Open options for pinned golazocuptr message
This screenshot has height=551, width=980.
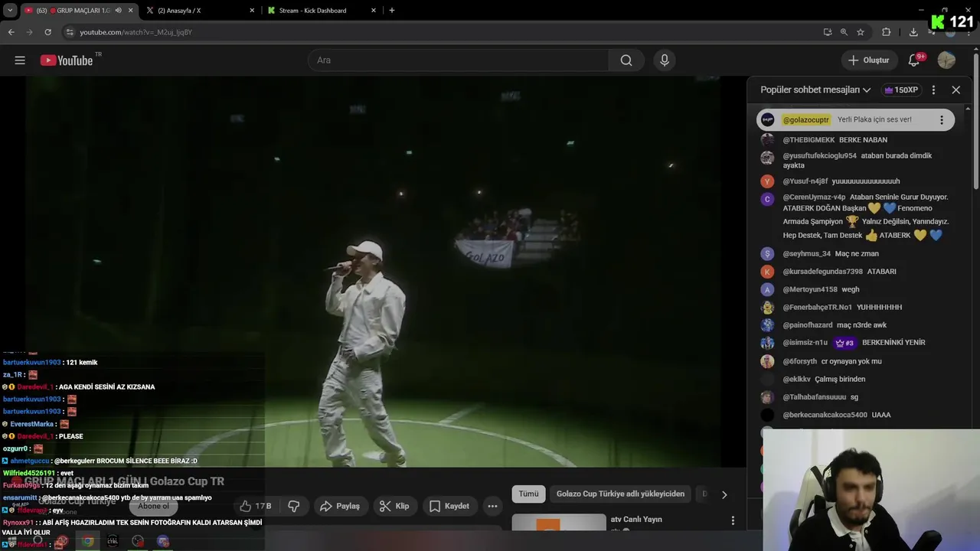pyautogui.click(x=942, y=120)
